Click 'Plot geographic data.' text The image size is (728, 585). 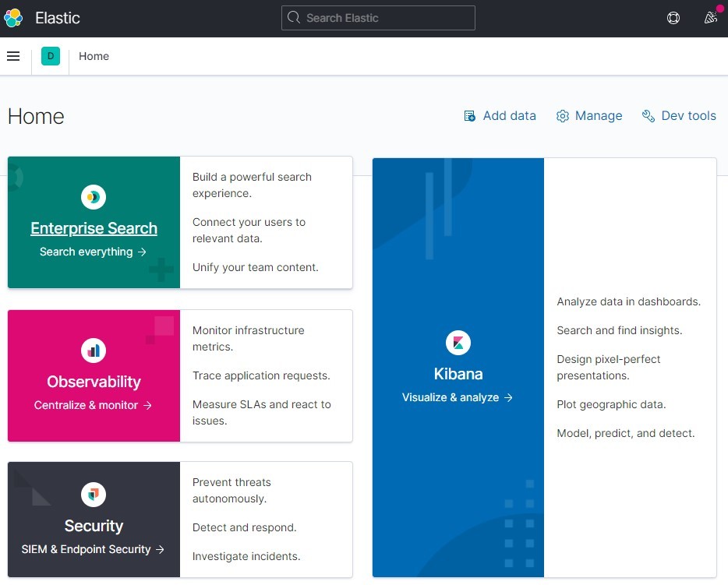(x=611, y=404)
